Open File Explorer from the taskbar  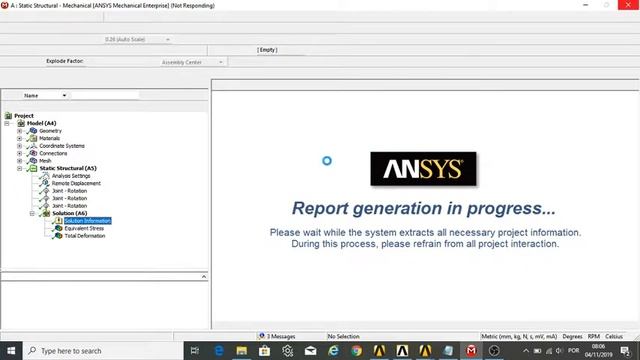click(x=242, y=351)
